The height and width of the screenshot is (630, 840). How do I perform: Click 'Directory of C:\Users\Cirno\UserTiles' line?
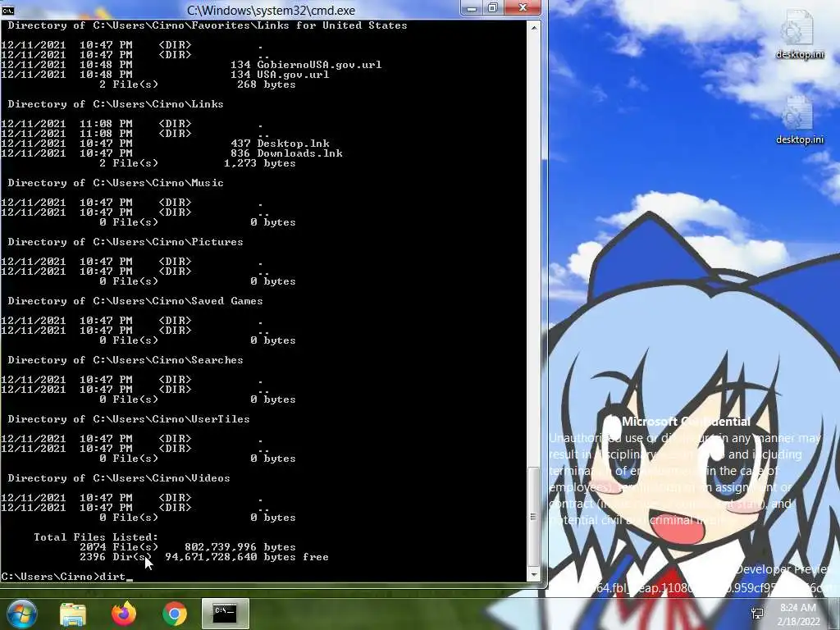click(x=129, y=419)
